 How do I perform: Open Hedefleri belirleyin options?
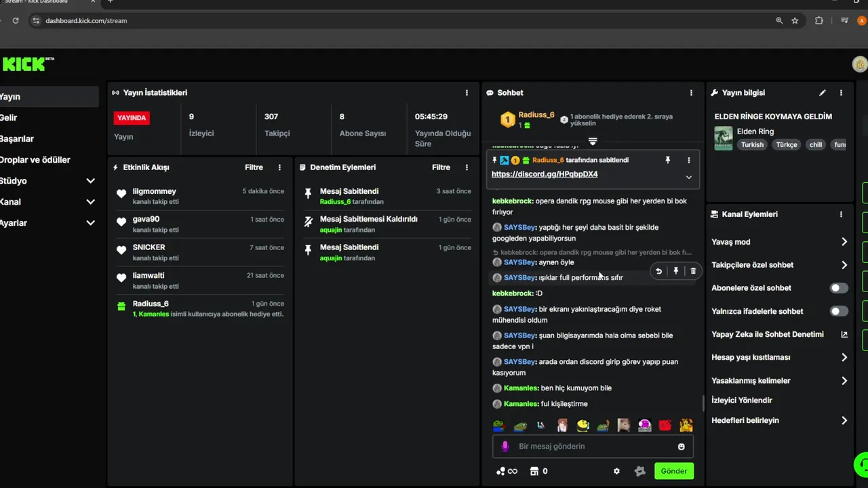[x=779, y=421]
